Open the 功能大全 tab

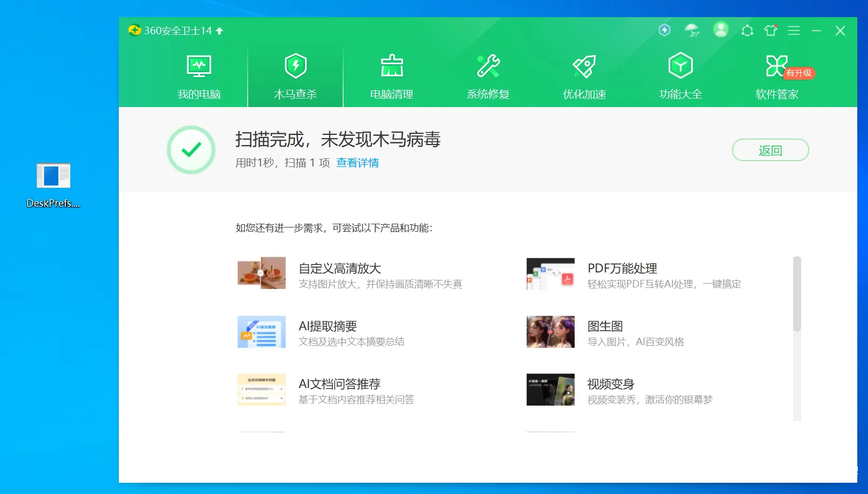click(681, 77)
